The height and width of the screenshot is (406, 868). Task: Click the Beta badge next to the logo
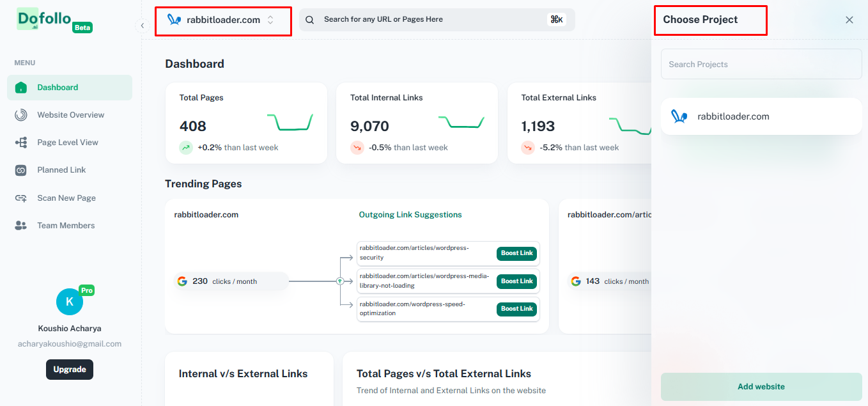click(82, 27)
